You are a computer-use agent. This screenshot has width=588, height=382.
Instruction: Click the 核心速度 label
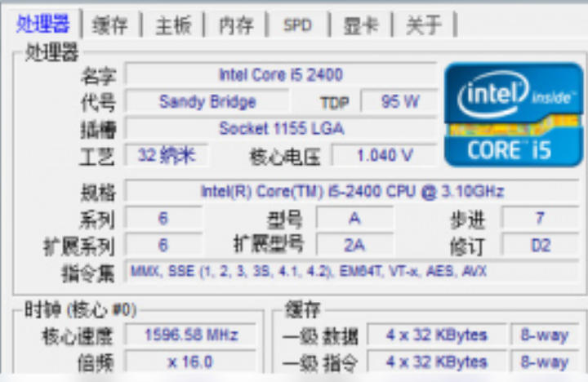click(78, 336)
